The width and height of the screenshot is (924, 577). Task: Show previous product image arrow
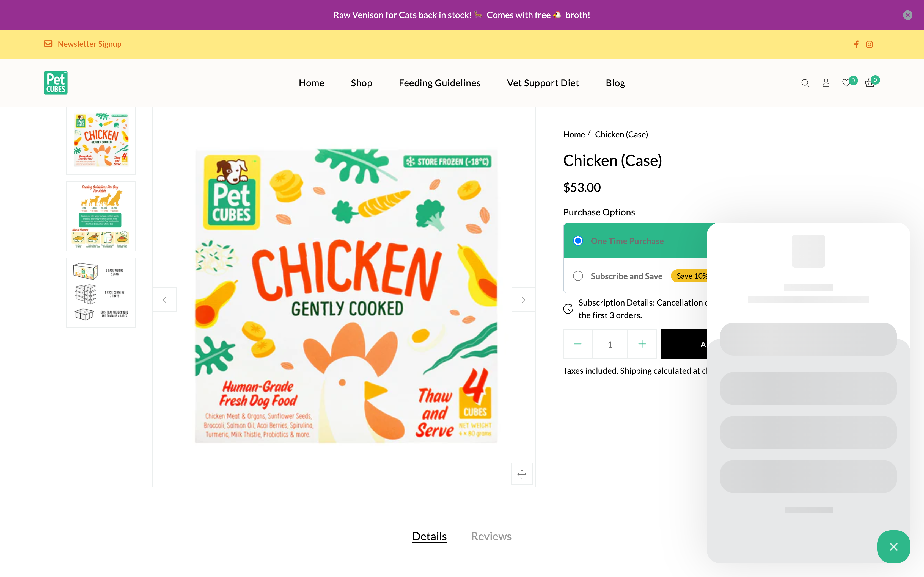pyautogui.click(x=164, y=299)
